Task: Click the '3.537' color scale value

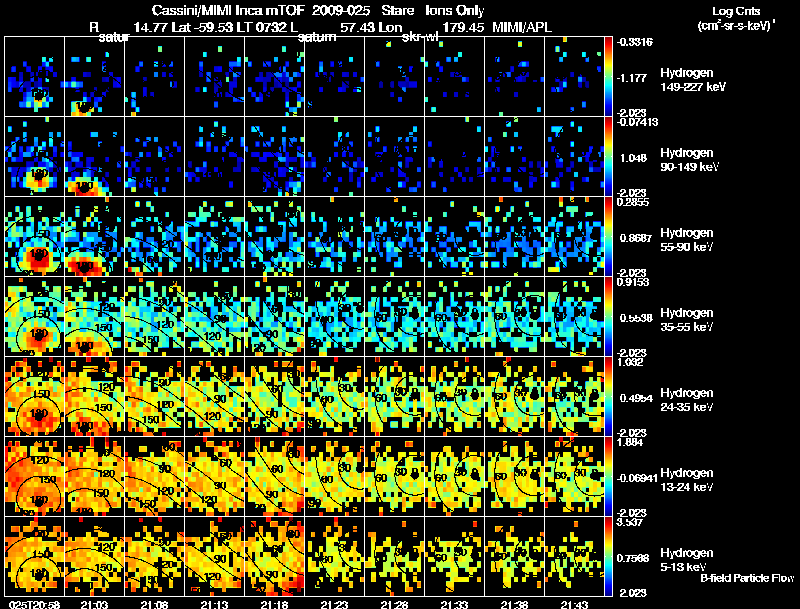Action: [x=630, y=522]
